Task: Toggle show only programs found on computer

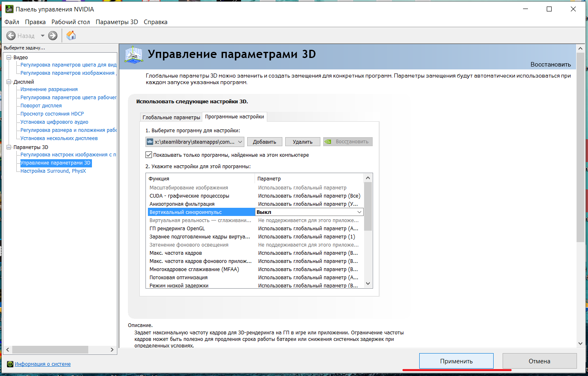Action: (x=149, y=155)
